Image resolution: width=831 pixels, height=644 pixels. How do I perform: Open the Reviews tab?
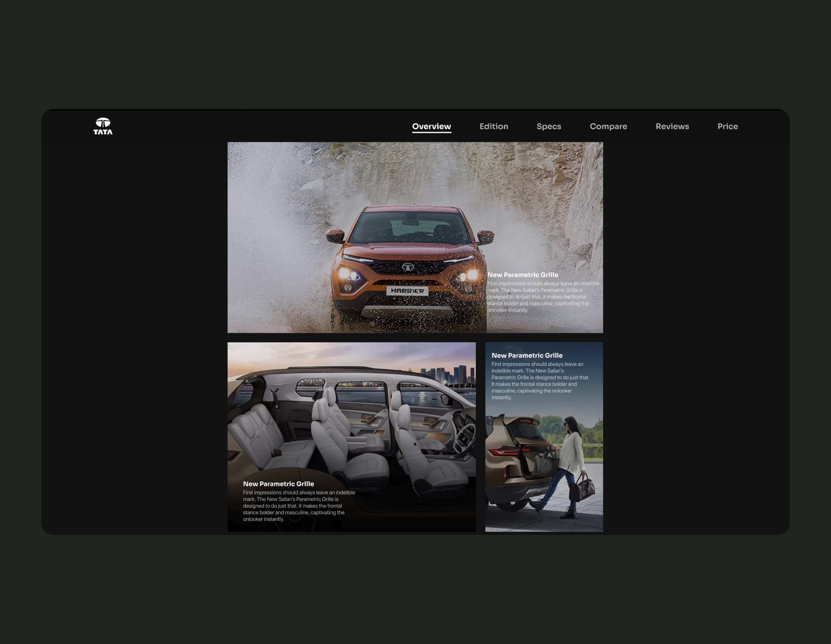672,126
